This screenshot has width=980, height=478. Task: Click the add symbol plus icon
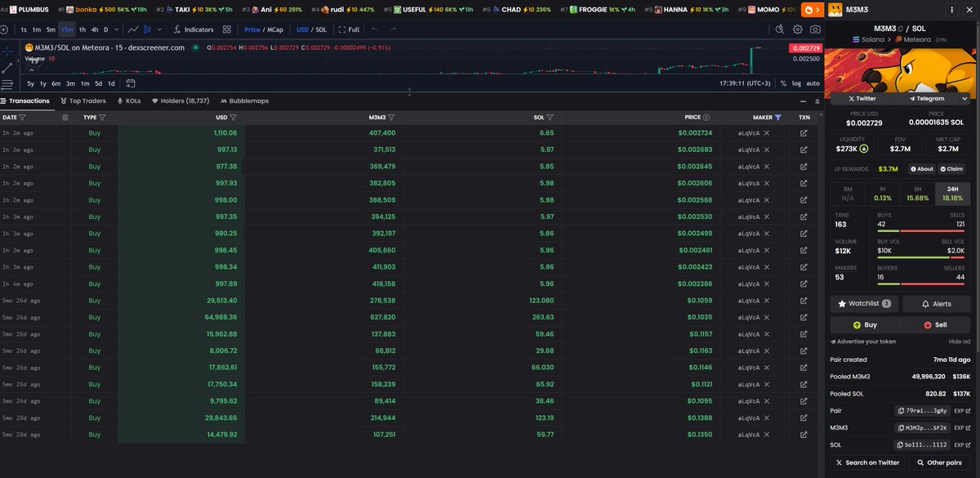[4, 29]
